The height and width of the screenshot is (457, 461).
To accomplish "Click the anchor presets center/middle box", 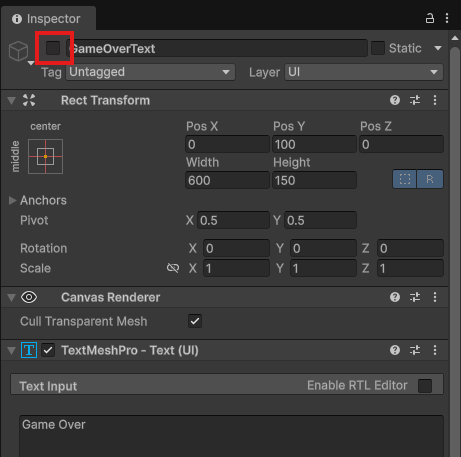I will (x=45, y=156).
